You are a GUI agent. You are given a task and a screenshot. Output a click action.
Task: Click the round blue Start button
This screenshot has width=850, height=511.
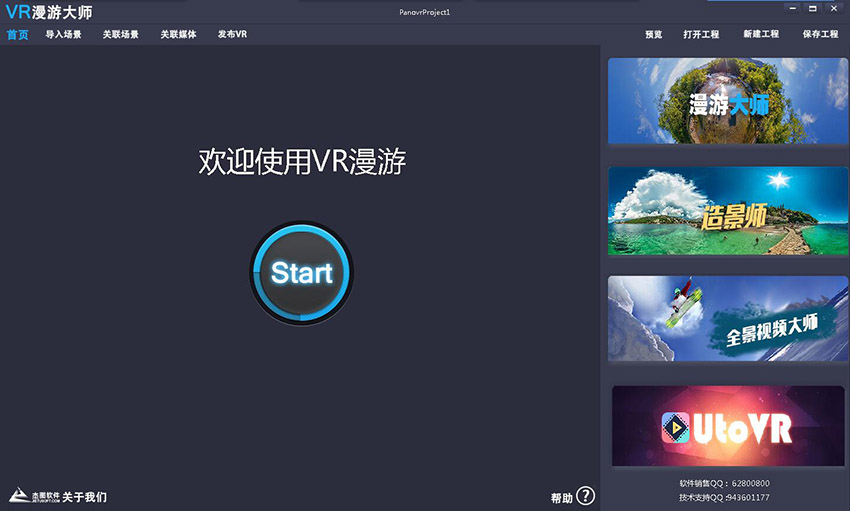(301, 272)
